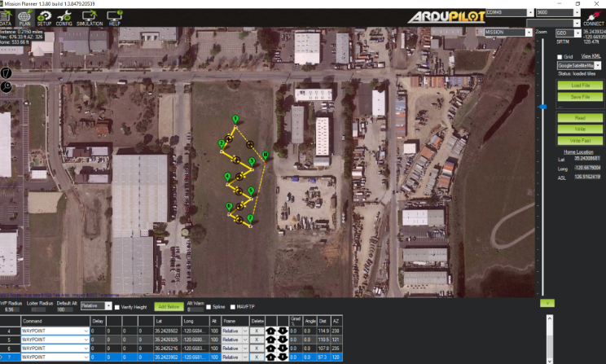Screen dimensions: 606x364
Task: Click Lat cell 35.2428502 in row 4
Action: pos(168,331)
